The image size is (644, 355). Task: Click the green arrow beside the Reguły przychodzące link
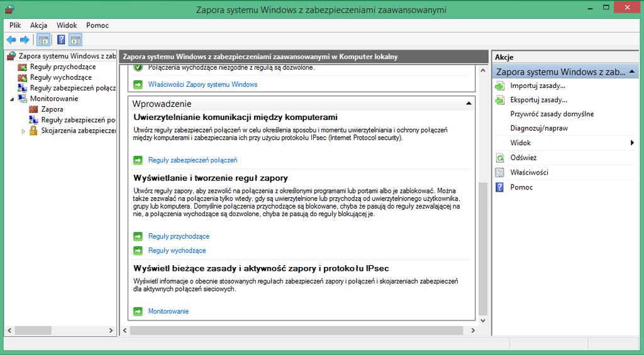tap(138, 236)
